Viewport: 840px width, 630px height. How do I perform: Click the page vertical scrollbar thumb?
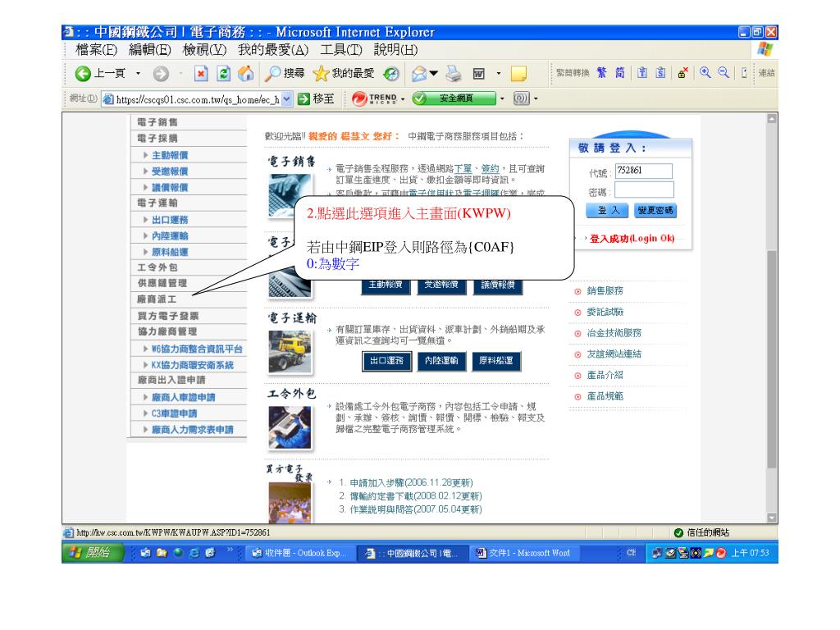(x=771, y=359)
